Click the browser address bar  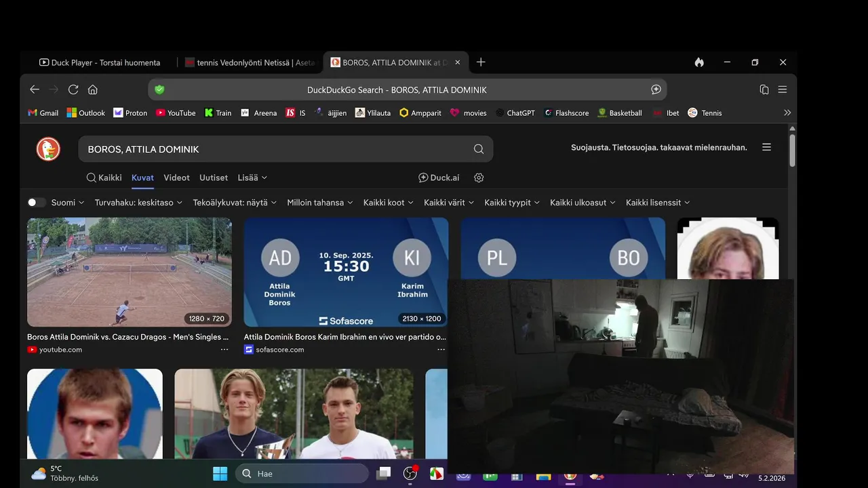click(407, 89)
